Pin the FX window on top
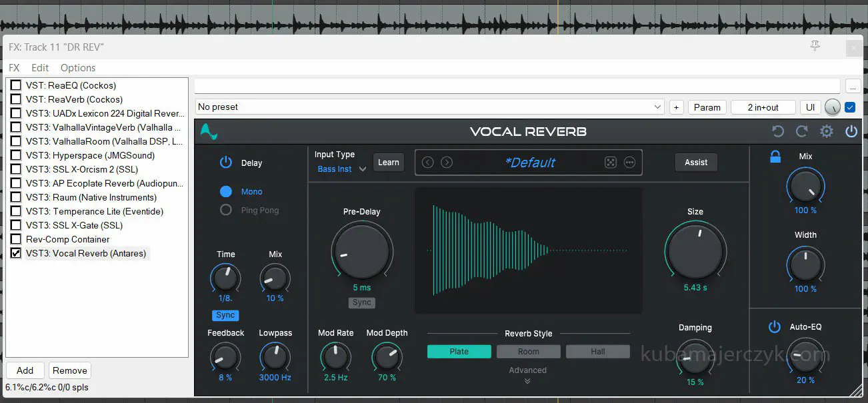 click(x=815, y=46)
